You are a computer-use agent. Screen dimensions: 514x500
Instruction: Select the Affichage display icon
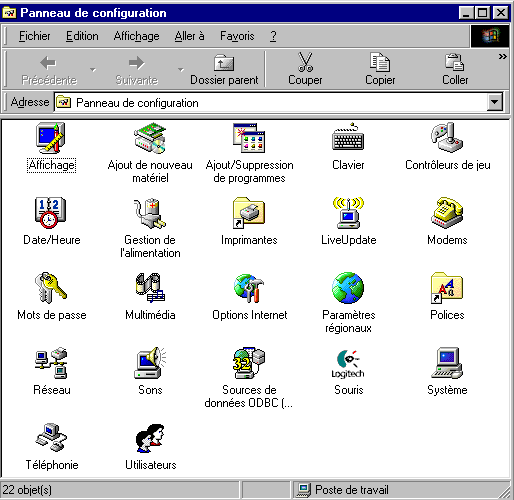pyautogui.click(x=51, y=138)
